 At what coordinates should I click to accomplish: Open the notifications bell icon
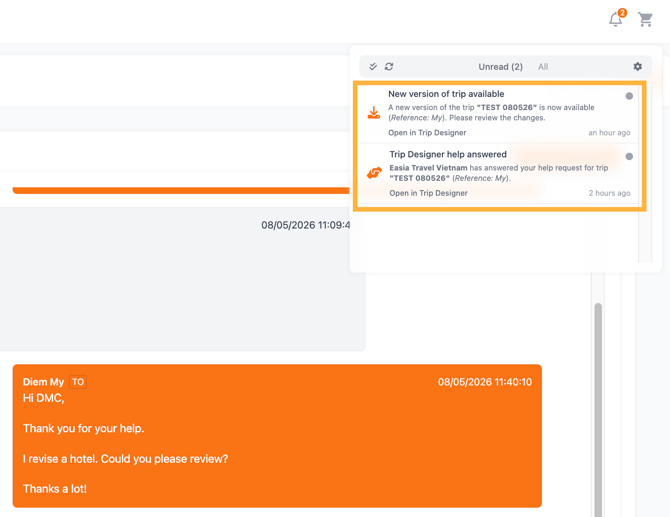(x=616, y=19)
